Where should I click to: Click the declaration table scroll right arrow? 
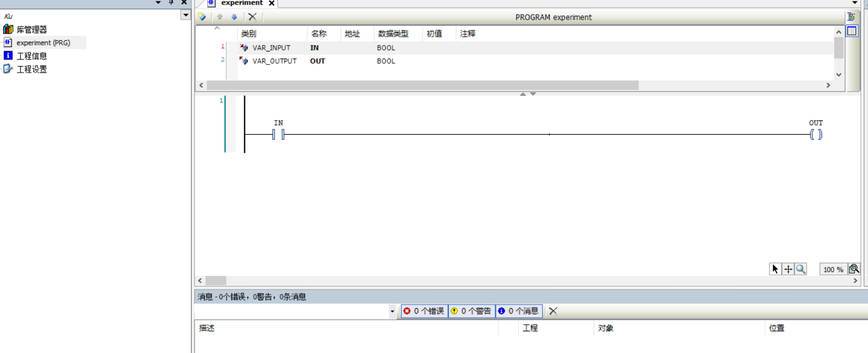tap(828, 85)
